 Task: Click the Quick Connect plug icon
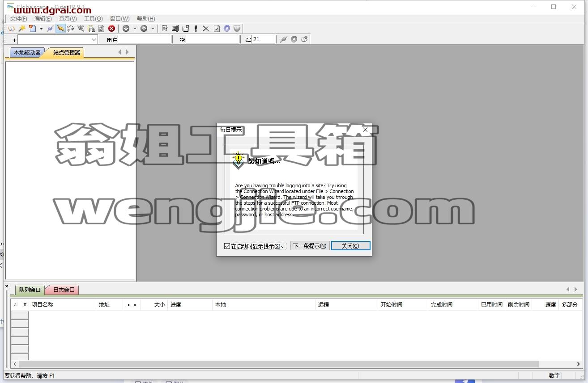pos(283,39)
